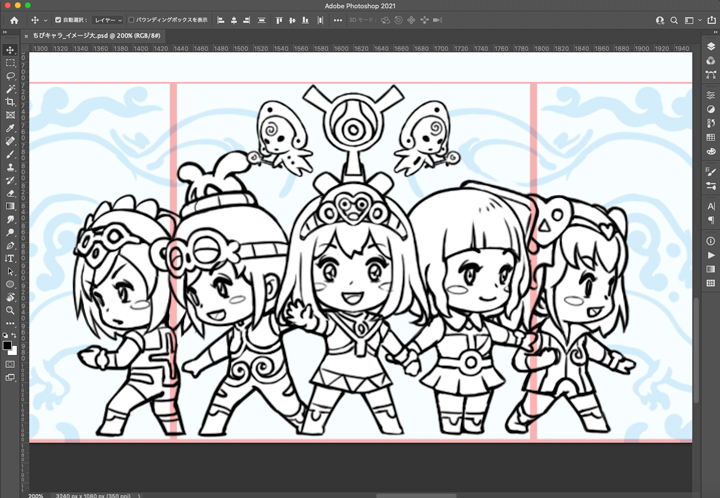
Task: Distribute horizontally
Action: pos(321,20)
